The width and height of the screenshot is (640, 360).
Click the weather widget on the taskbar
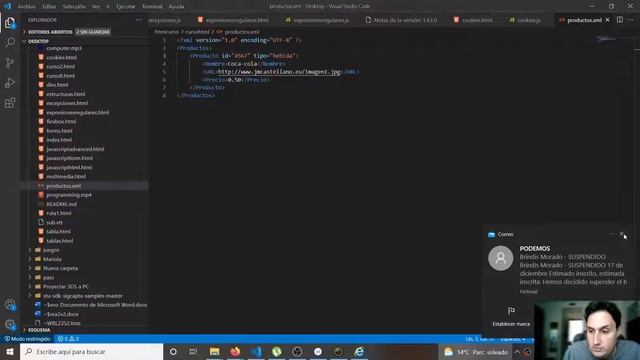coord(476,352)
